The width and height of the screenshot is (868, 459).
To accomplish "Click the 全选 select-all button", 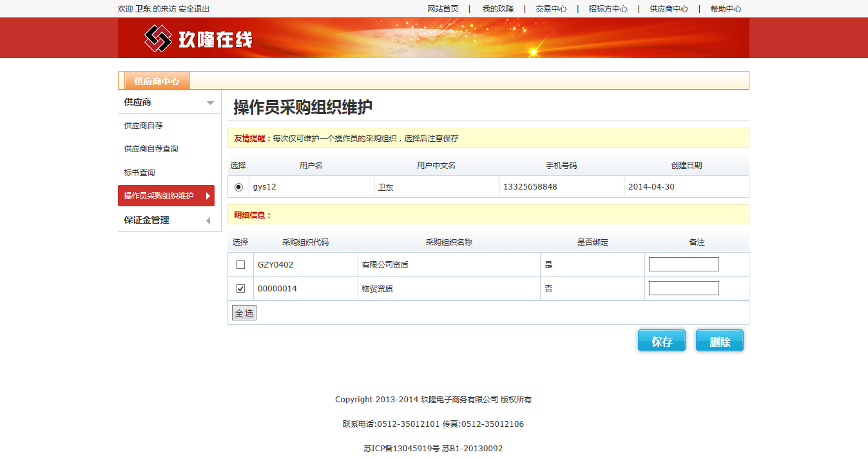I will pos(244,313).
